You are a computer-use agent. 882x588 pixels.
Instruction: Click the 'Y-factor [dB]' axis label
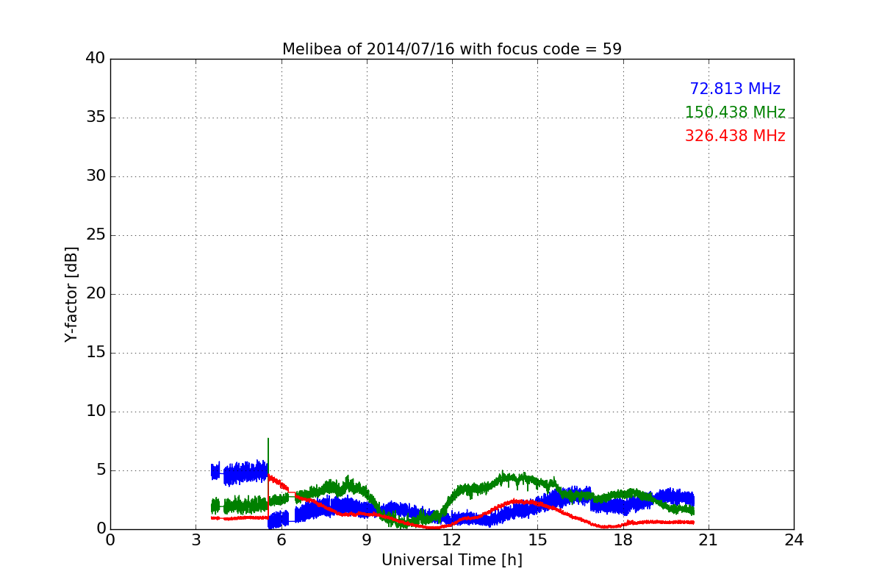tap(71, 294)
